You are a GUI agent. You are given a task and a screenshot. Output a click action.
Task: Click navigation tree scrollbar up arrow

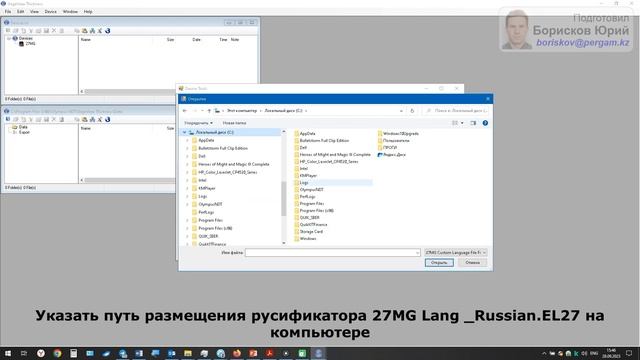284,132
